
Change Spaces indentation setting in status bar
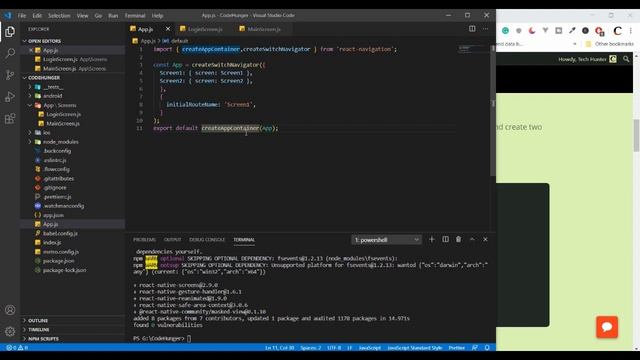[311, 348]
